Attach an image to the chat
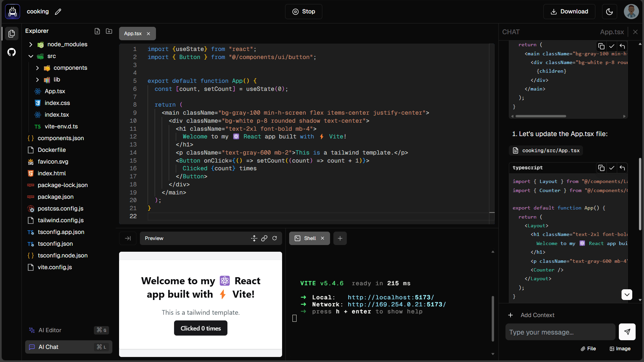 pyautogui.click(x=620, y=349)
